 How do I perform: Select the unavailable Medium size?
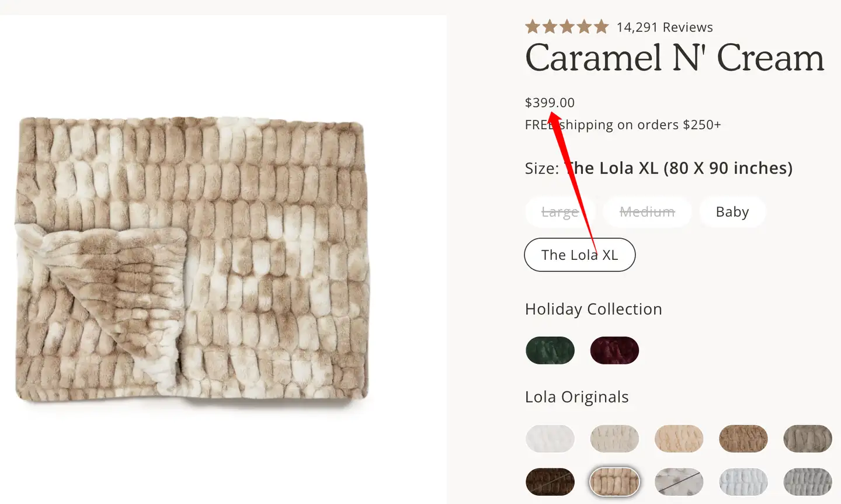click(647, 212)
